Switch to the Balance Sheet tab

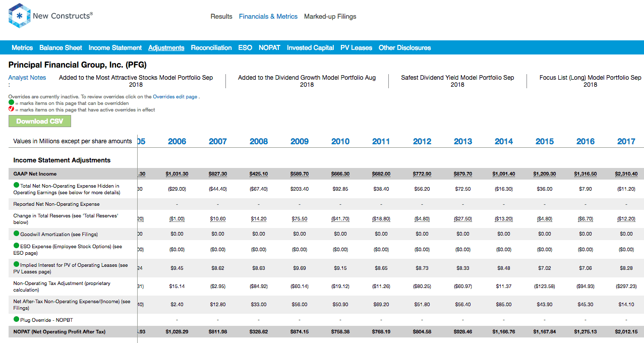tap(61, 48)
